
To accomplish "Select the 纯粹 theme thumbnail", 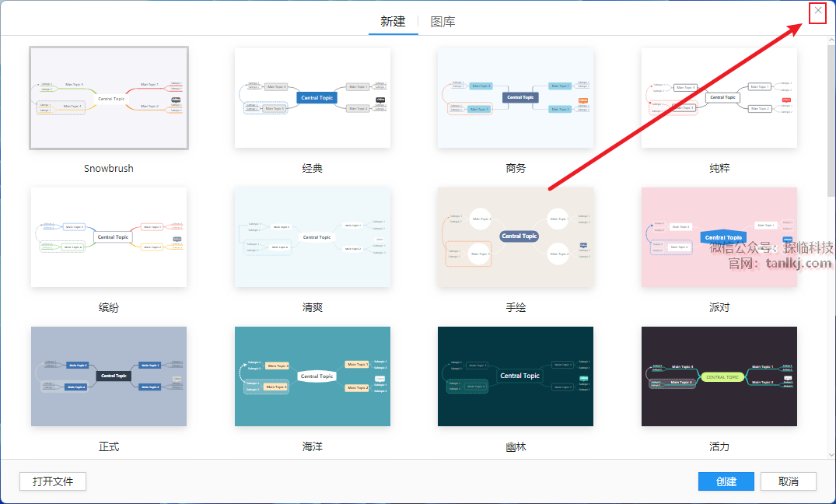I will pos(719,98).
